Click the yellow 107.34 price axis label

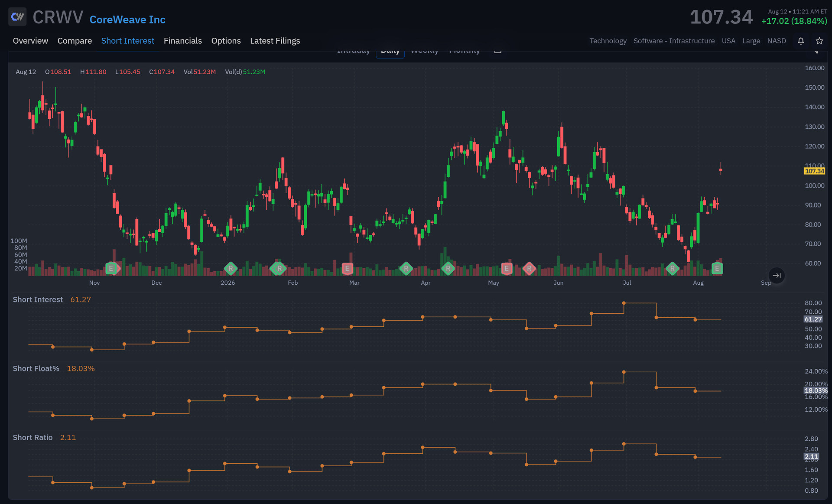(x=815, y=171)
